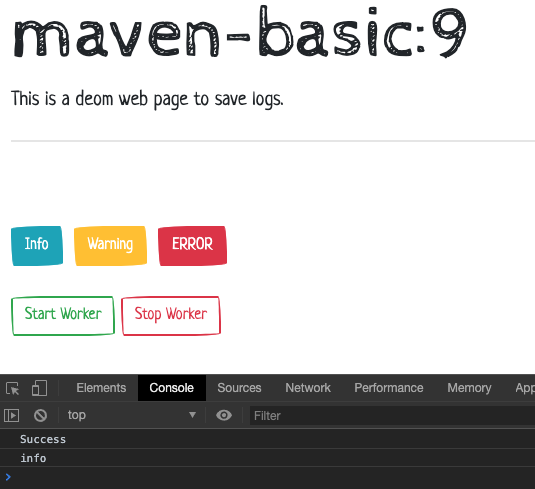
Task: Select the 'info' console log entry
Action: [x=268, y=458]
